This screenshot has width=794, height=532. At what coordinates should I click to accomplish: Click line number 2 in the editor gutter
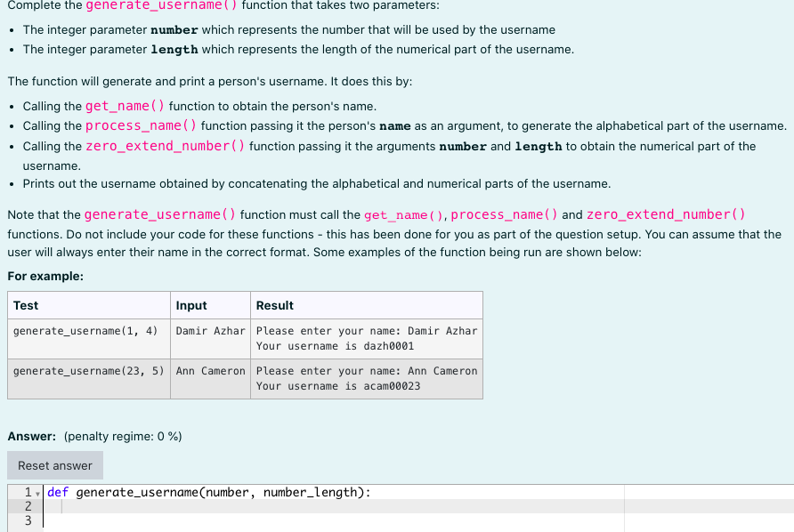pos(28,505)
